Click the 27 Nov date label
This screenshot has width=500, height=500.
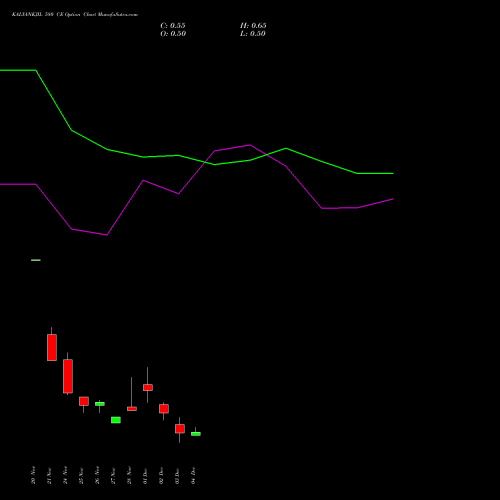click(x=113, y=475)
